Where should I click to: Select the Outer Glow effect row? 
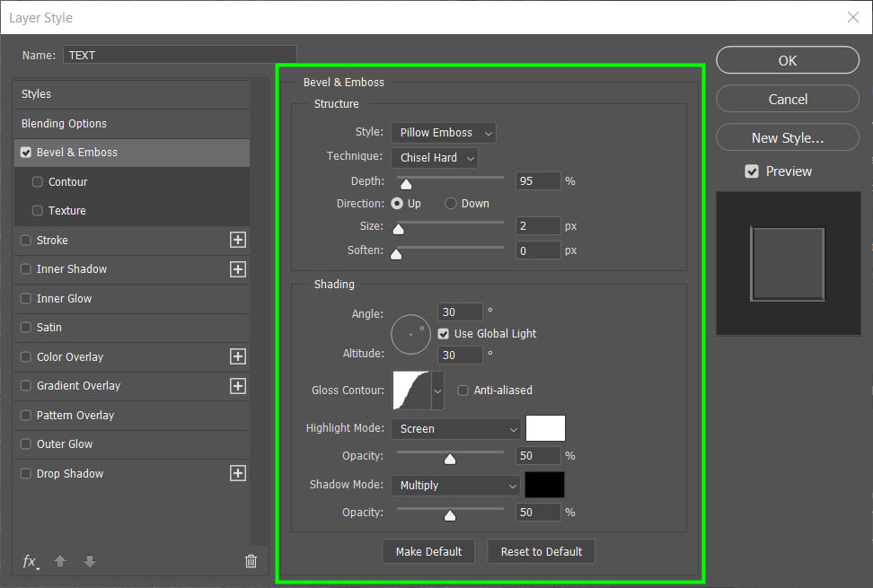point(132,444)
